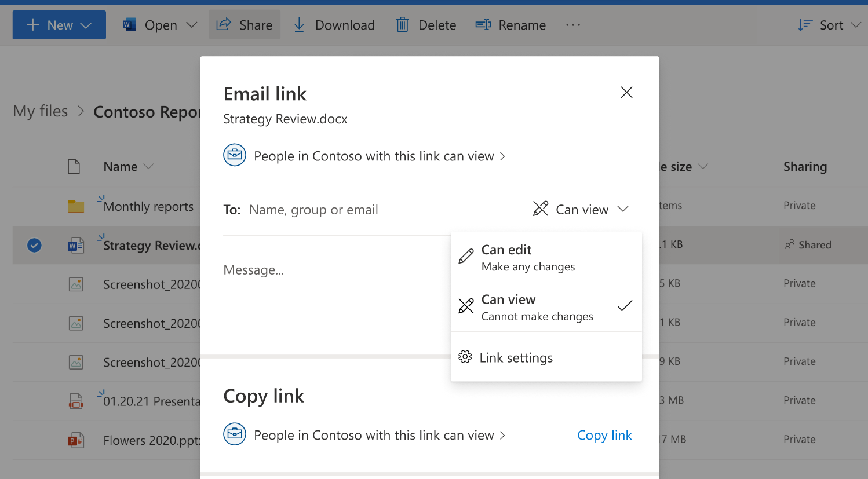
Task: Expand the New button dropdown
Action: 86,24
